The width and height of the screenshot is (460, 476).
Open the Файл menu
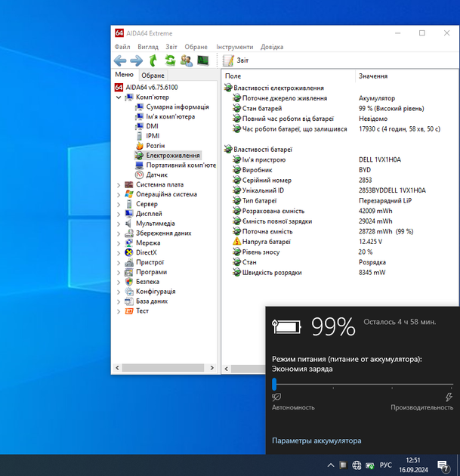(122, 47)
